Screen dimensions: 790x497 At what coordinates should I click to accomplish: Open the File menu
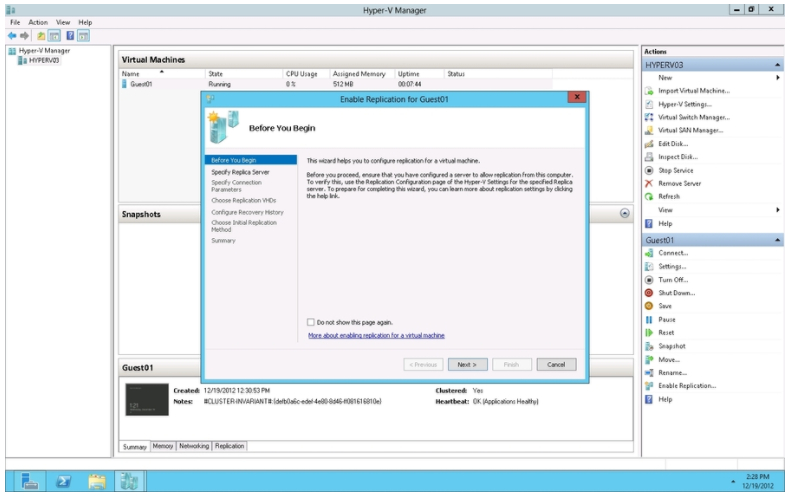(15, 22)
